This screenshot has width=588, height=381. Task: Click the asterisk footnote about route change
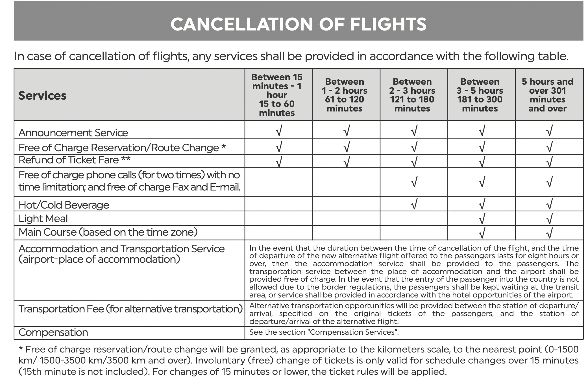tap(299, 360)
